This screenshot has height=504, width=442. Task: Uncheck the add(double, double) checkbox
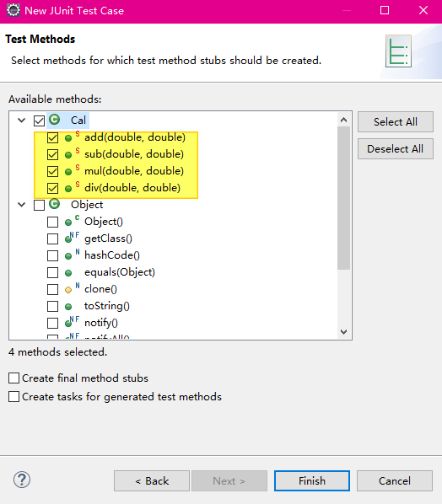coord(52,138)
